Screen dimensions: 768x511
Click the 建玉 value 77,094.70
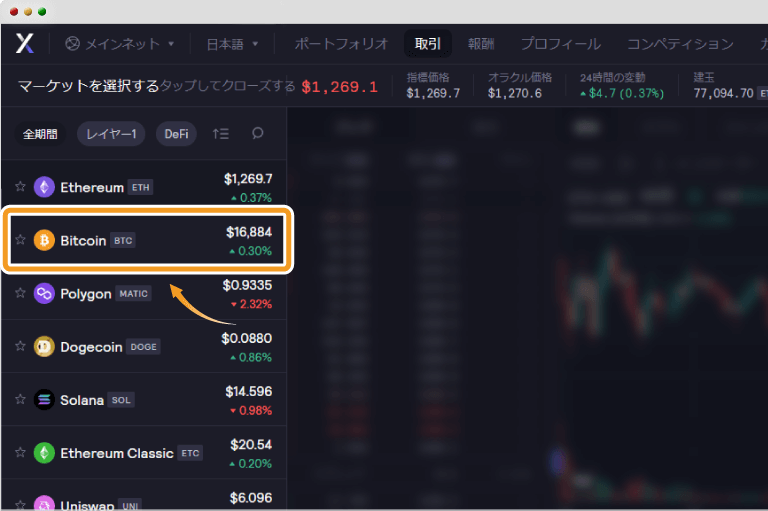pyautogui.click(x=723, y=93)
